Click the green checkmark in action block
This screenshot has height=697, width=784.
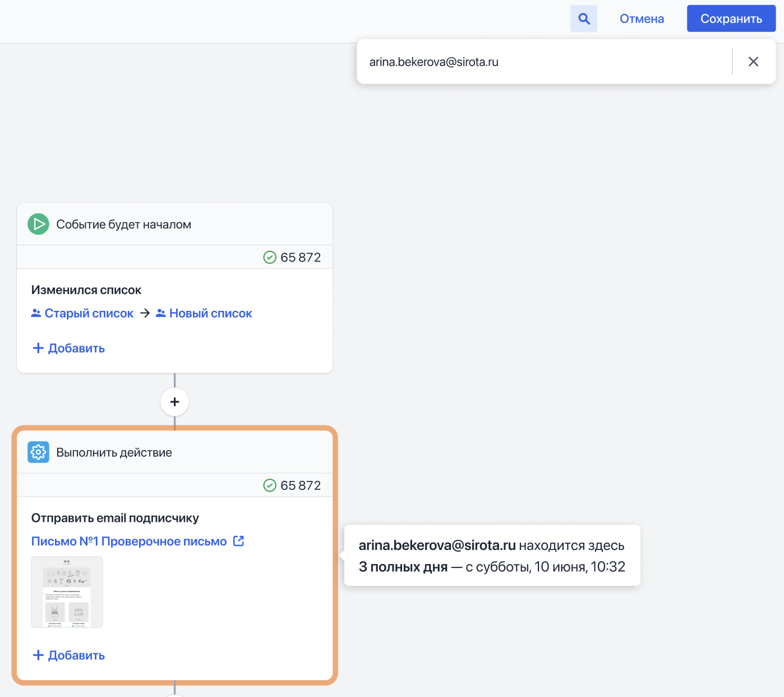270,485
